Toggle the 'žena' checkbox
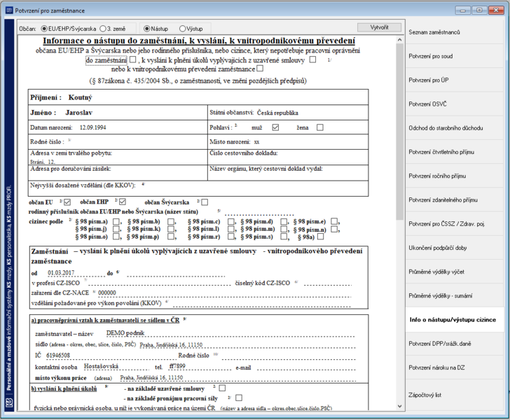Image resolution: width=510 pixels, height=420 pixels. [320, 127]
